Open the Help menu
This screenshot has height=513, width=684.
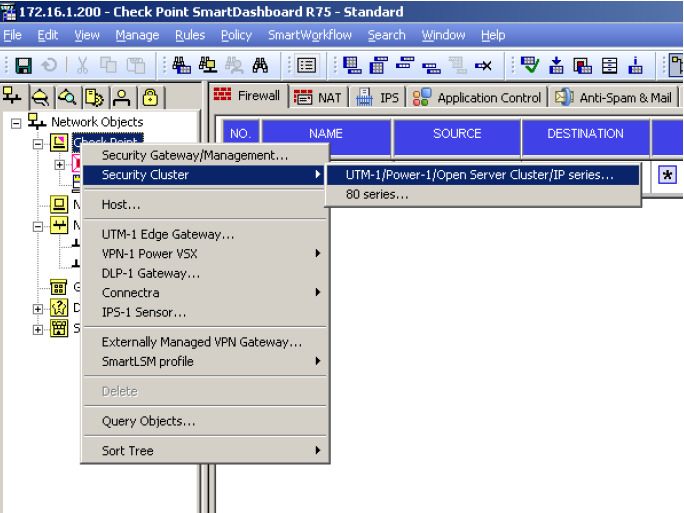click(493, 35)
